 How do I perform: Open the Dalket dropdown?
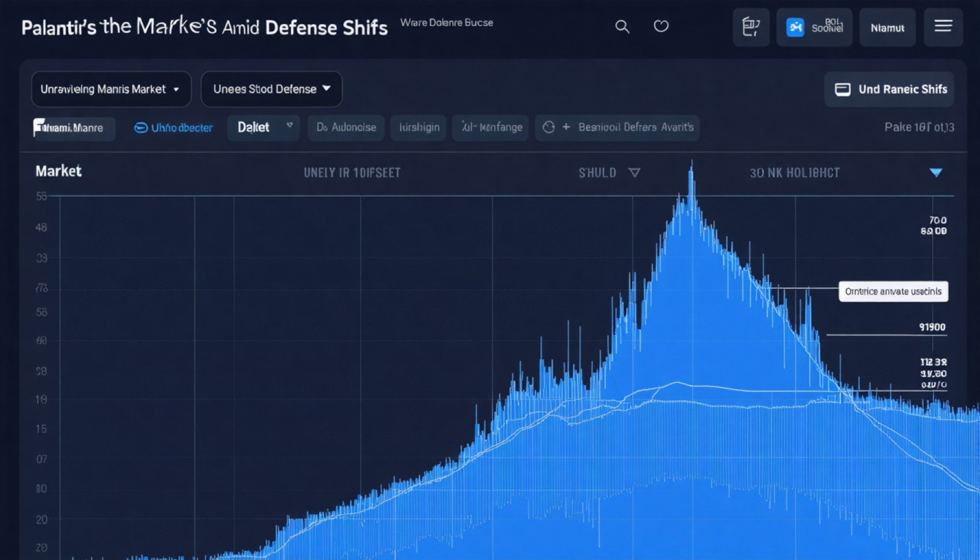click(263, 128)
